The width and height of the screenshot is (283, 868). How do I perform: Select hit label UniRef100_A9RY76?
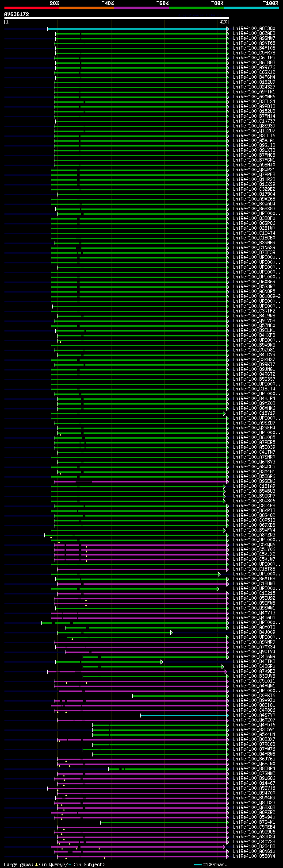click(254, 68)
